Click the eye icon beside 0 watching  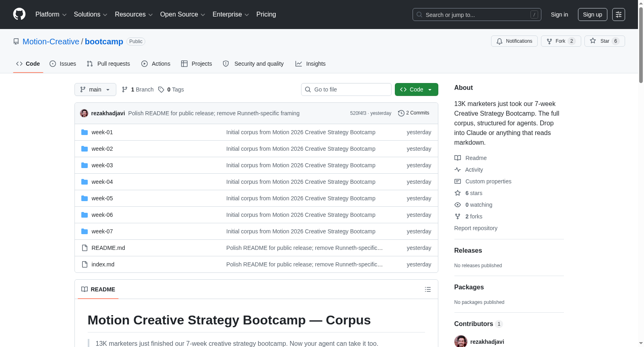[x=458, y=205]
